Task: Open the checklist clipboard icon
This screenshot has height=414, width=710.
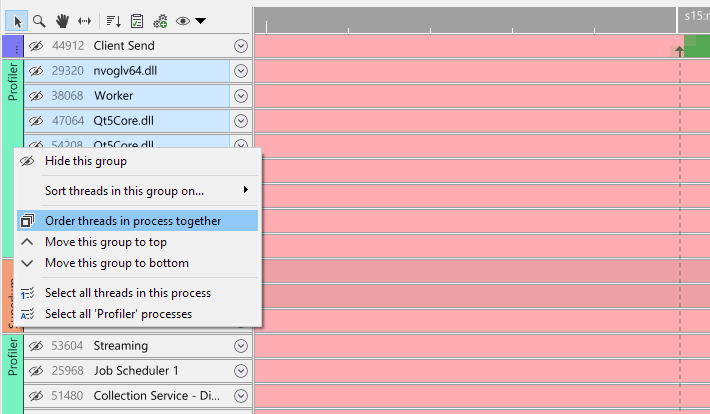Action: click(136, 20)
